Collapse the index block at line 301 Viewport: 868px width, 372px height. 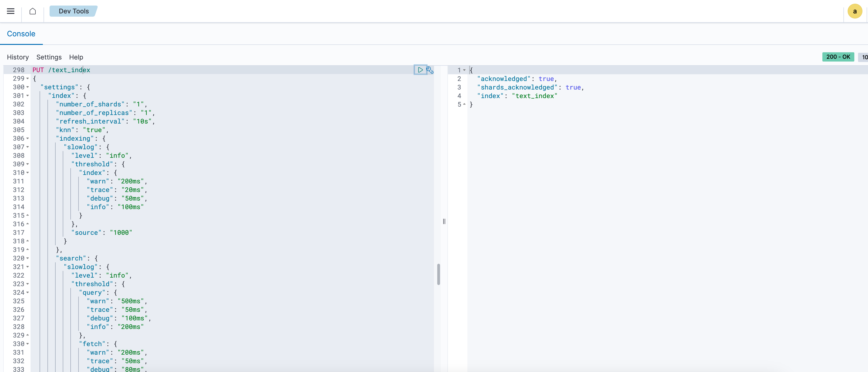[28, 96]
